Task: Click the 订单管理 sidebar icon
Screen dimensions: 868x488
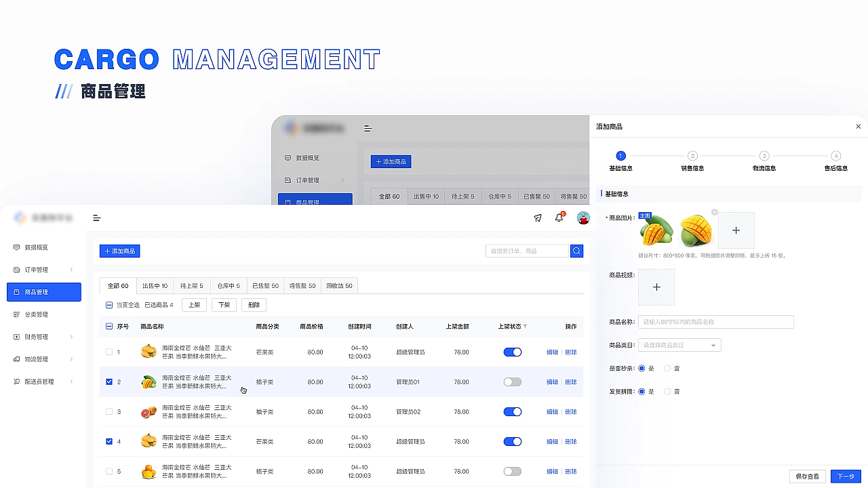Action: coord(17,270)
